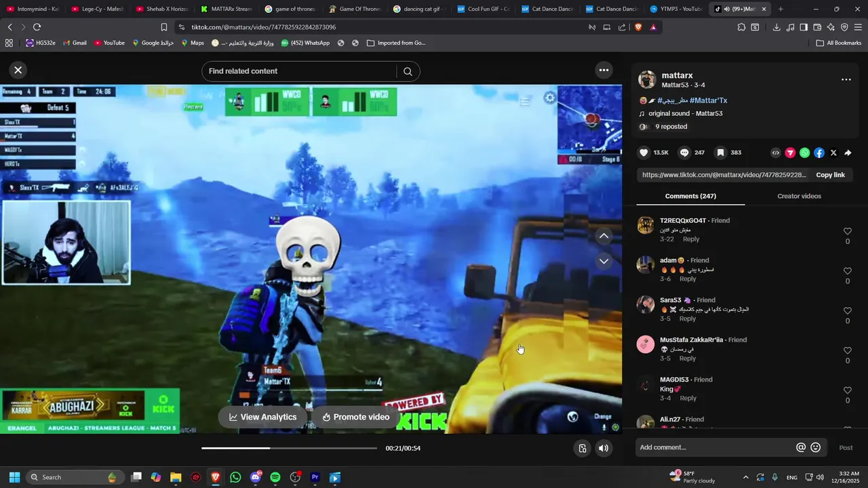868x488 pixels.
Task: Like MAGDI53's comment
Action: (847, 390)
